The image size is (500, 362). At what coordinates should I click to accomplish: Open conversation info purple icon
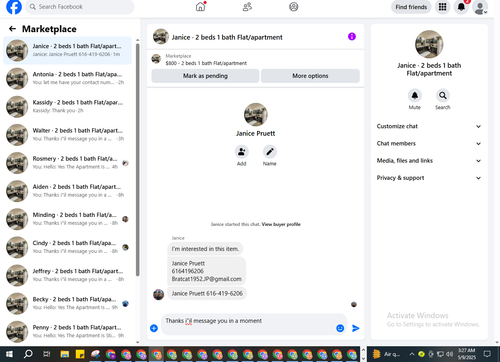click(x=352, y=36)
